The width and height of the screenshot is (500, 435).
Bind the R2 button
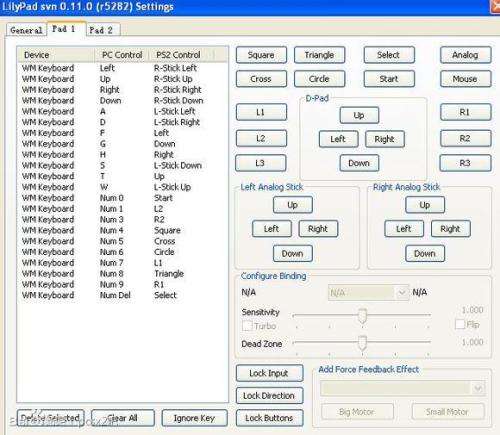tap(465, 138)
